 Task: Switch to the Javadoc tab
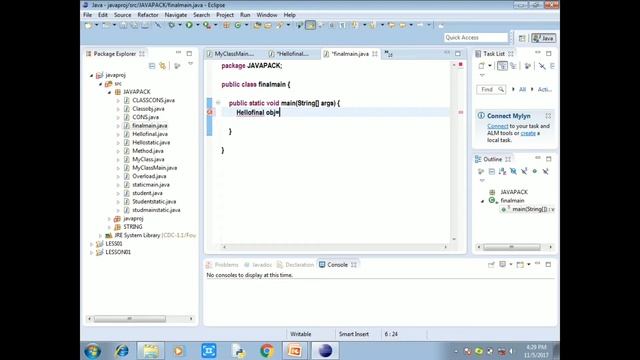[258, 265]
